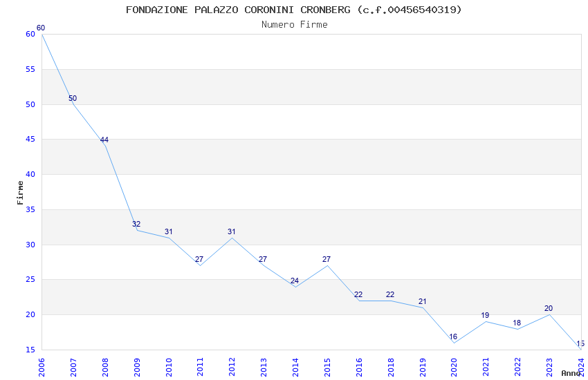
Task: Select the 2007 data label showing 50
Action: coord(73,99)
